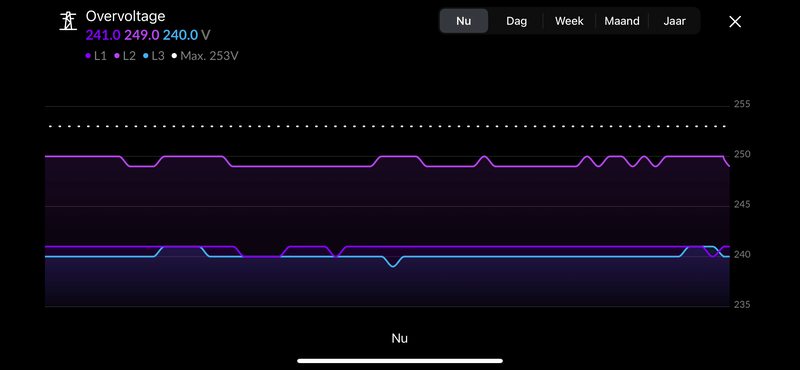
Task: Click the 250 axis label
Action: [742, 154]
